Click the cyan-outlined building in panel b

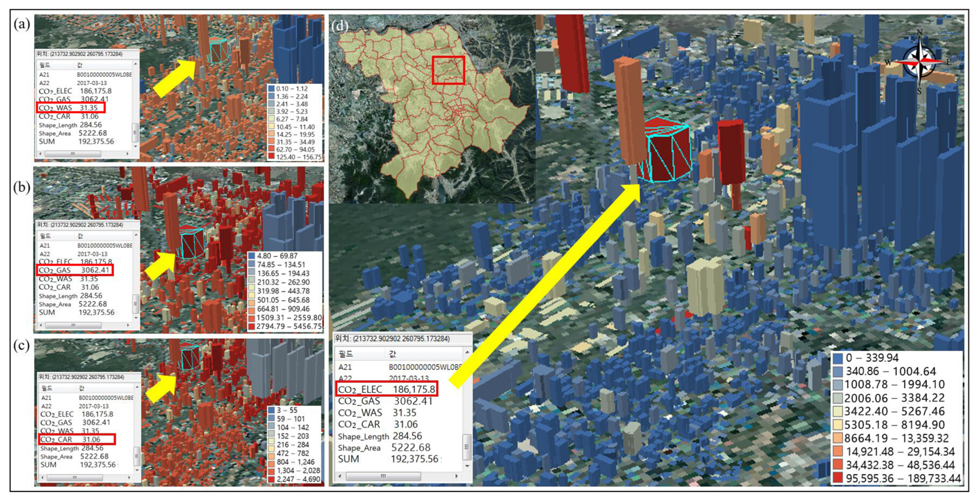(191, 242)
